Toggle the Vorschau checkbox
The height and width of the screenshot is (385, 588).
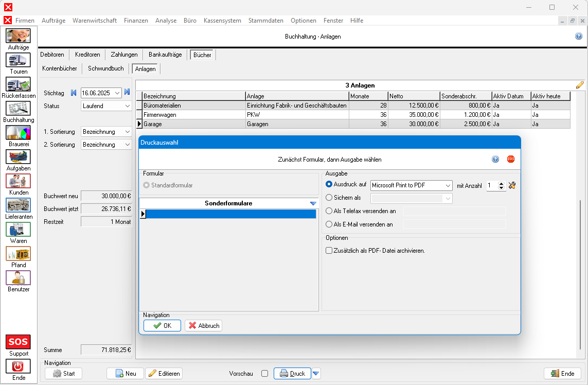click(264, 374)
